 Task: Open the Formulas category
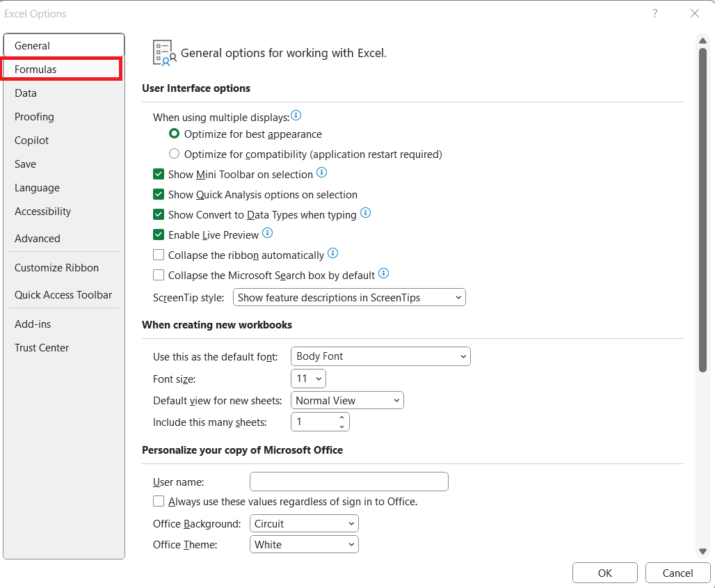(62, 70)
